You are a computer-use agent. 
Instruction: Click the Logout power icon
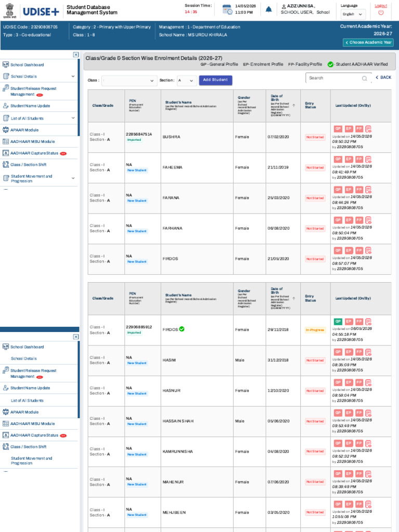[x=381, y=12]
